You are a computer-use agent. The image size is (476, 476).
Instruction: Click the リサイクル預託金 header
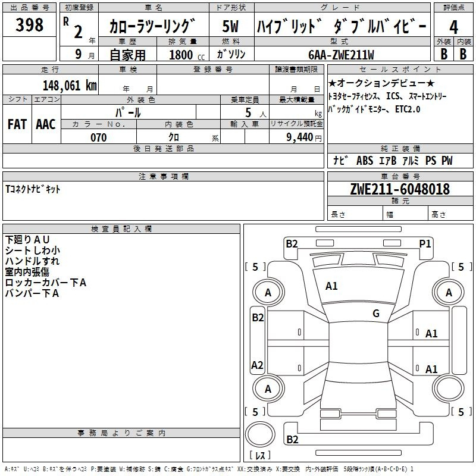point(296,124)
